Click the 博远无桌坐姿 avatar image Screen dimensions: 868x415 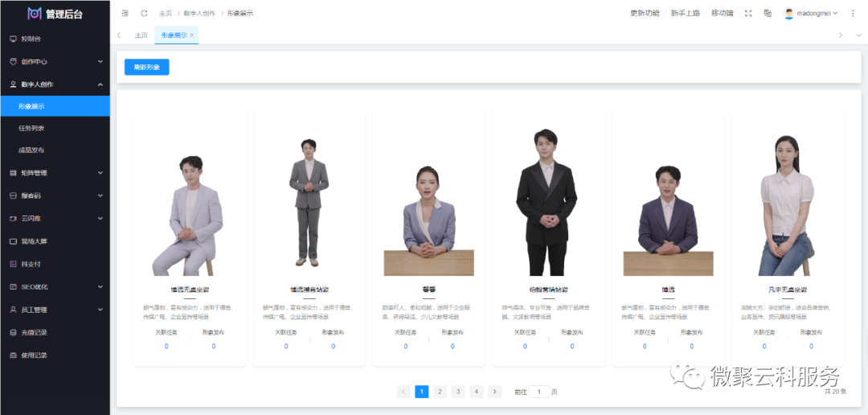click(x=187, y=216)
